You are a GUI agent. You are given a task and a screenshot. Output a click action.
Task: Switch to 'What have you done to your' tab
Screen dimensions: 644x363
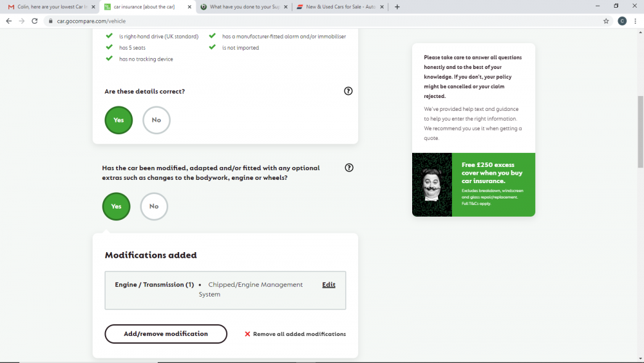click(x=244, y=6)
